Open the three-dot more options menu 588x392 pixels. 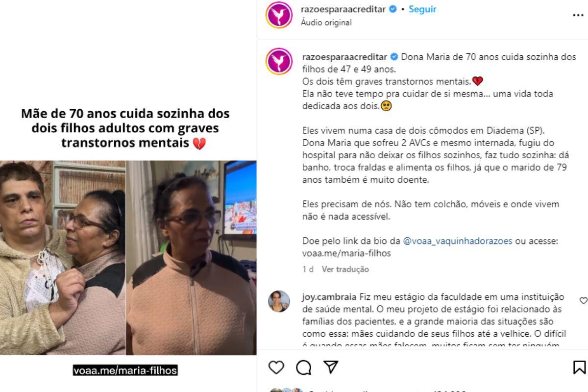578,15
